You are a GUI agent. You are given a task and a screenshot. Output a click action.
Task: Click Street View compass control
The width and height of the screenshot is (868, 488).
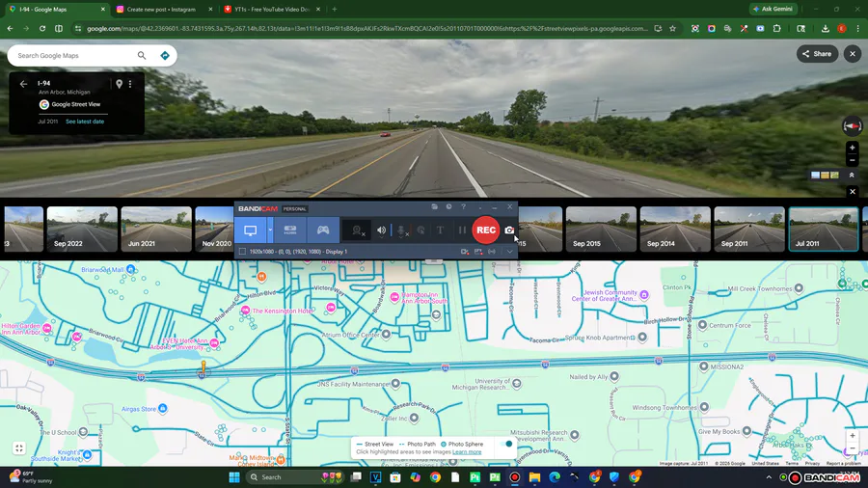(852, 126)
